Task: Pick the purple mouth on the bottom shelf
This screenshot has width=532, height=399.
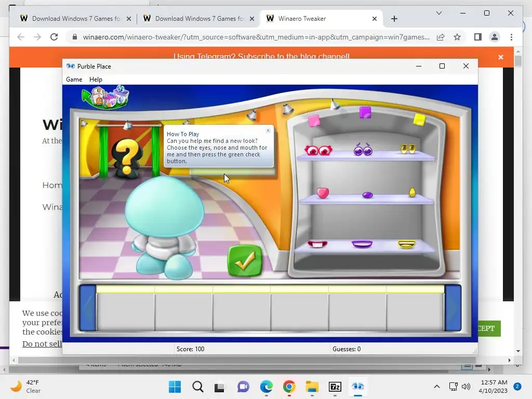Action: point(362,244)
